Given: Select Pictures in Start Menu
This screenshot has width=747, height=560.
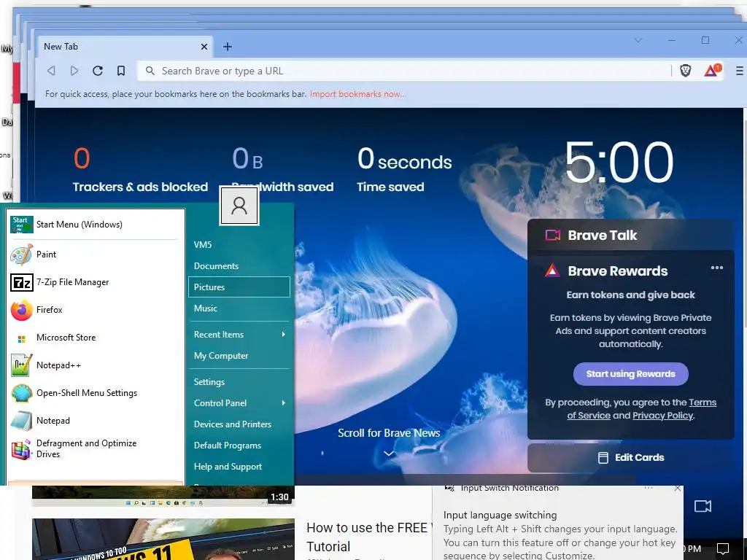Looking at the screenshot, I should (239, 287).
